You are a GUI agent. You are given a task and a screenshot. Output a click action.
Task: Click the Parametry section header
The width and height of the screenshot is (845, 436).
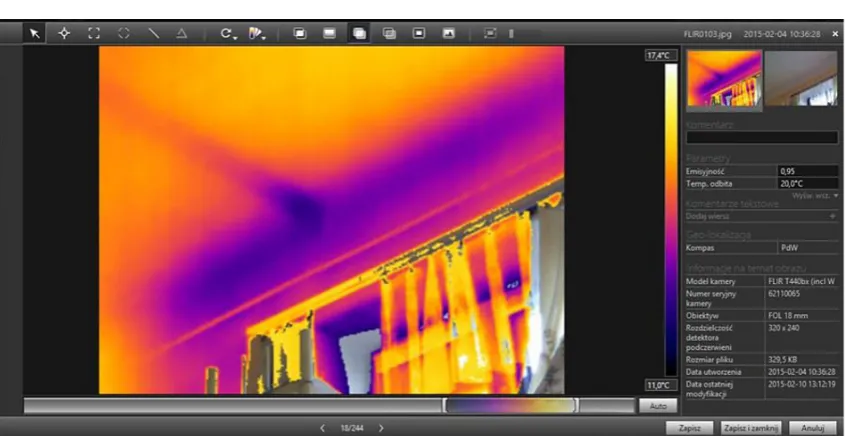[708, 158]
